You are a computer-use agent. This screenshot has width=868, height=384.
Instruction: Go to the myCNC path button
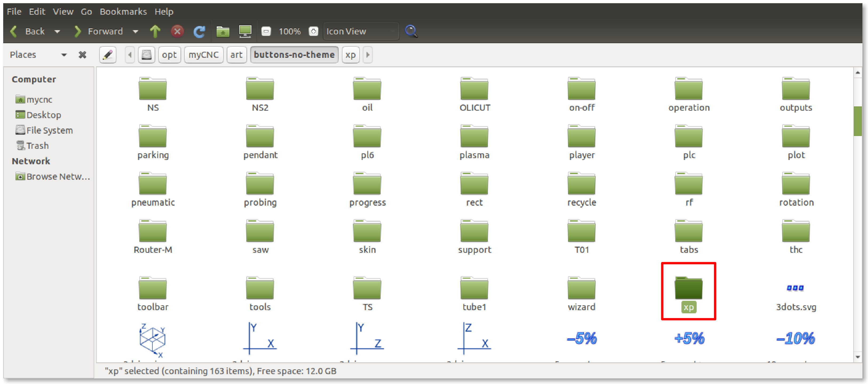(203, 54)
